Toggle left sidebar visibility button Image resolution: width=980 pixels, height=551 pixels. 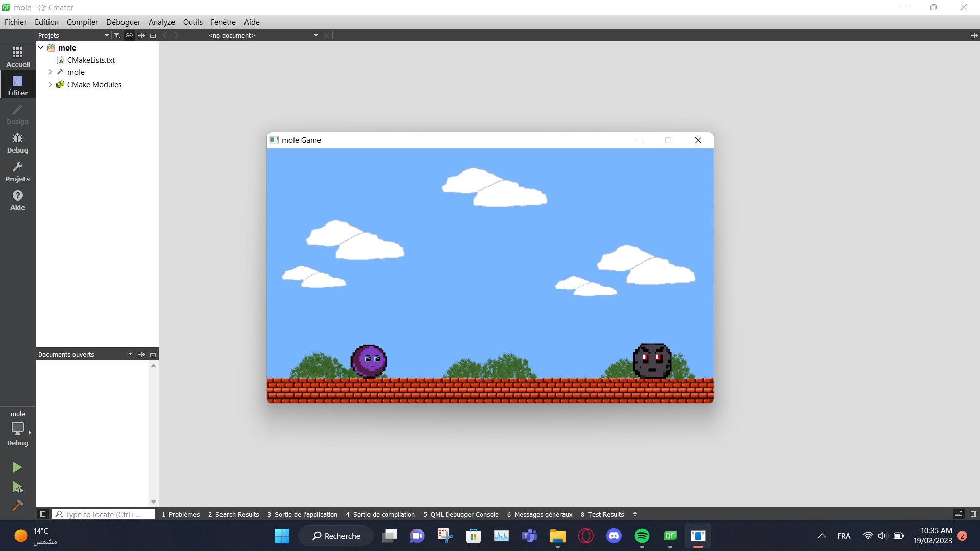[43, 514]
